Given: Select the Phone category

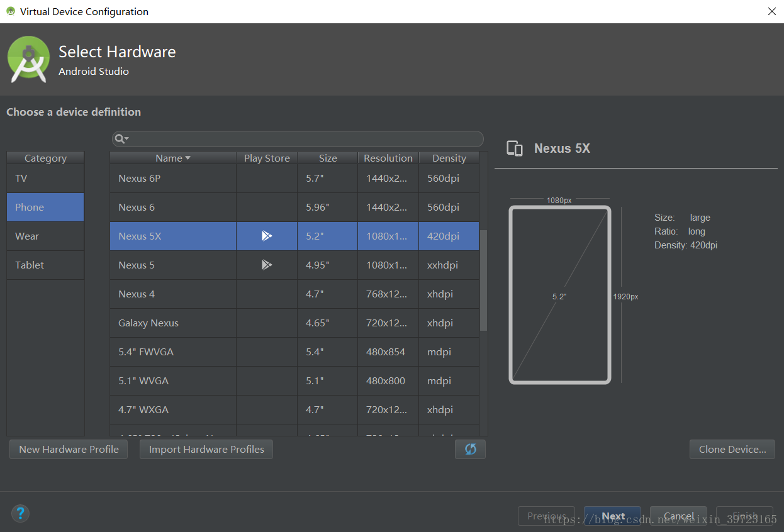Looking at the screenshot, I should tap(45, 208).
